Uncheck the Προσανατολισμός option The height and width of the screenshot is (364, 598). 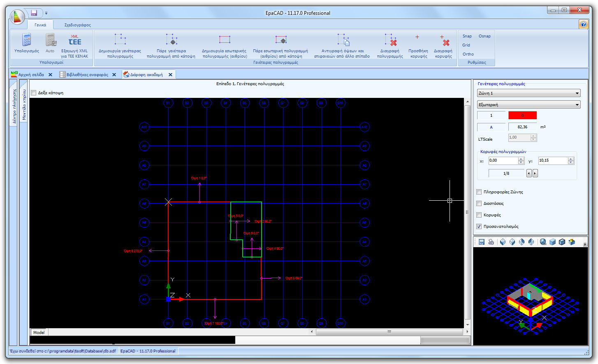(479, 226)
